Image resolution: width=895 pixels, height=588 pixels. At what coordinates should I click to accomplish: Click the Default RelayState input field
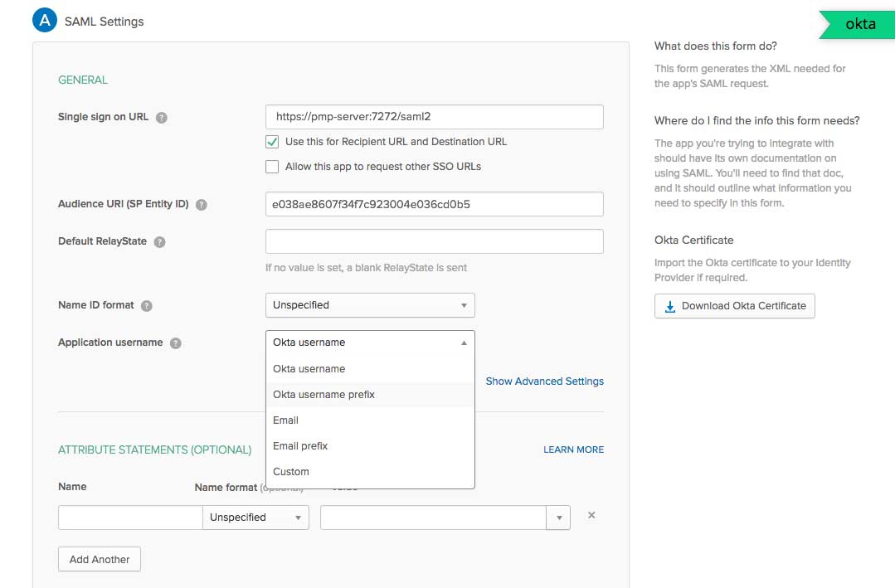(434, 241)
